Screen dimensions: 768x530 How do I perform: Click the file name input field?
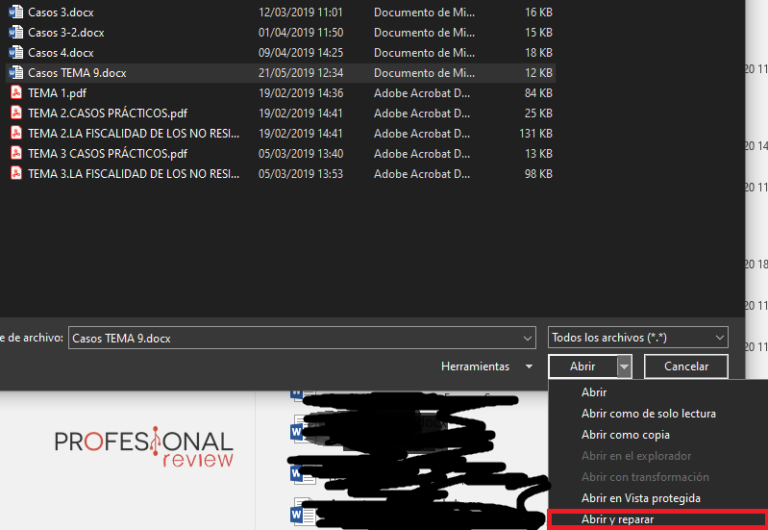tap(295, 338)
